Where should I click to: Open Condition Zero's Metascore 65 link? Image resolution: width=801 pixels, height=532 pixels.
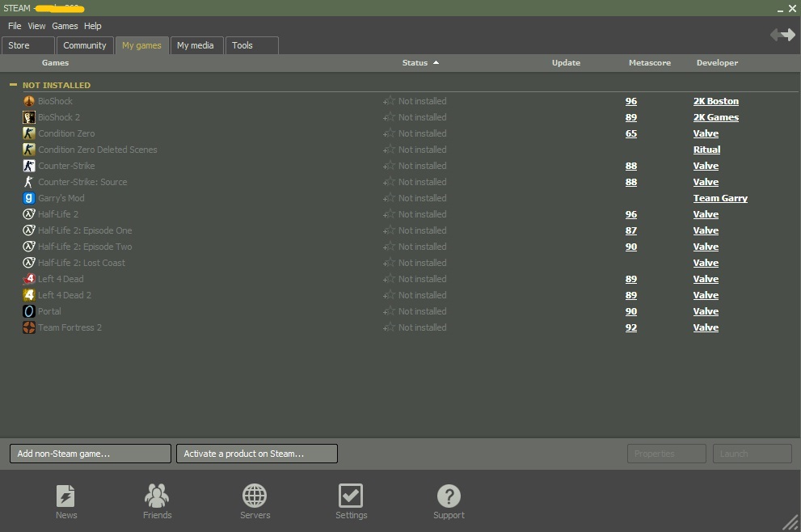631,133
